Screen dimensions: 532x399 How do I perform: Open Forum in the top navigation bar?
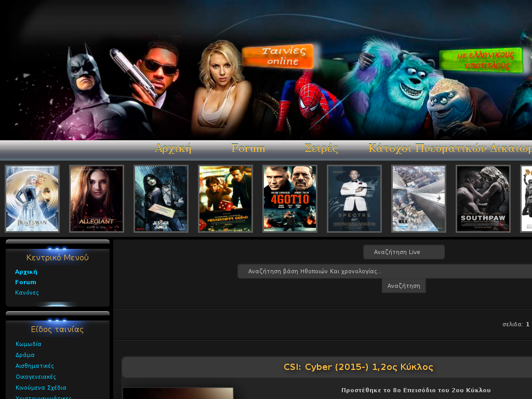pyautogui.click(x=248, y=148)
